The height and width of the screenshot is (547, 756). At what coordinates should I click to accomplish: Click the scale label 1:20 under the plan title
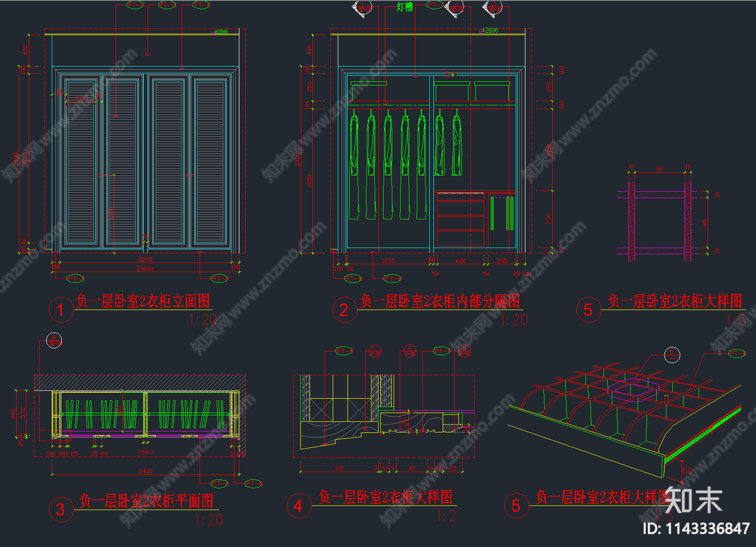point(209,520)
